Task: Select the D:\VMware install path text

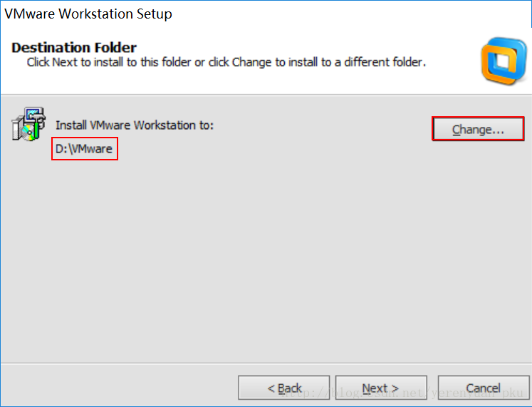Action: point(84,149)
